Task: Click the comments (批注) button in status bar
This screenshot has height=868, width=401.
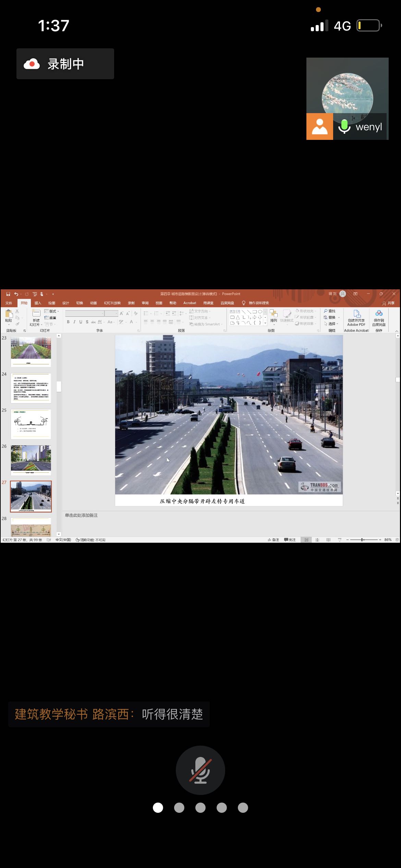Action: tap(290, 540)
